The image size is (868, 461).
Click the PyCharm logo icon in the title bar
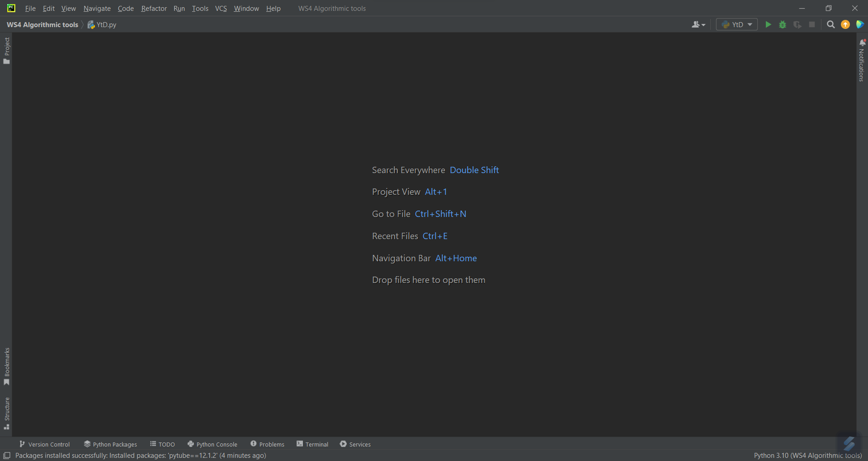click(11, 8)
